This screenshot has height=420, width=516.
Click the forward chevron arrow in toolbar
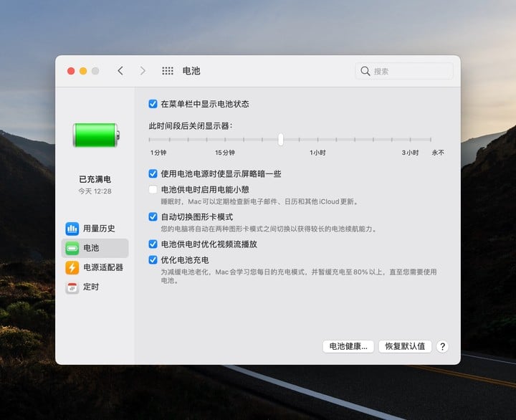coord(143,71)
